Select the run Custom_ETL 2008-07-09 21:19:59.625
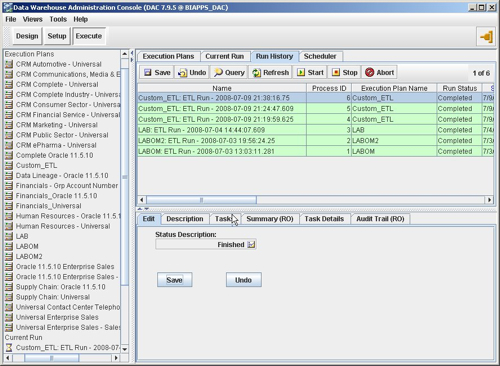The width and height of the screenshot is (500, 366). coord(315,119)
